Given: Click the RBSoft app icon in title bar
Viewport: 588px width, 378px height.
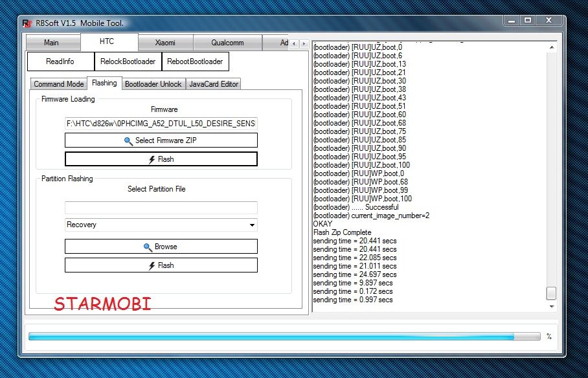Looking at the screenshot, I should point(27,23).
